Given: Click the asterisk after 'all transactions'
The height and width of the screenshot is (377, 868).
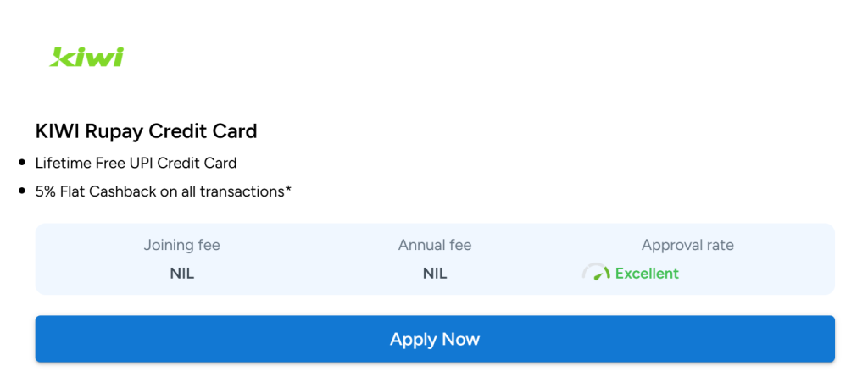Looking at the screenshot, I should [x=288, y=189].
